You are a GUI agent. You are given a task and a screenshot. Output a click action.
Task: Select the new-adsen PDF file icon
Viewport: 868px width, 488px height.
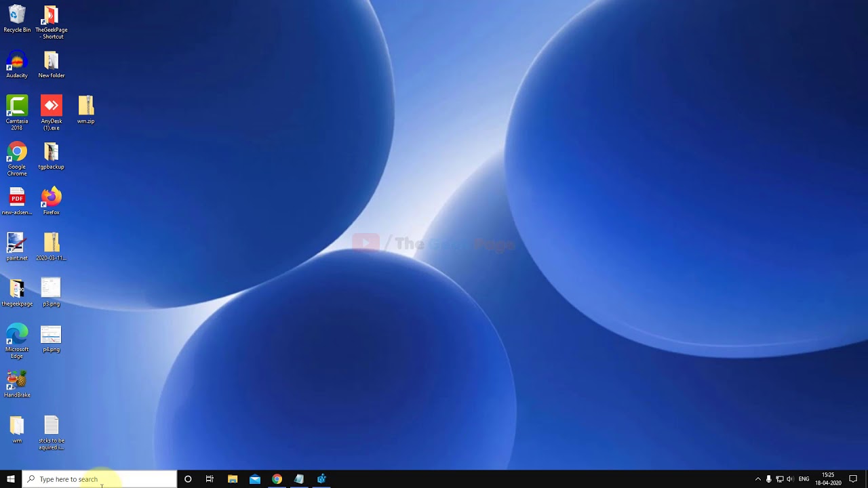pyautogui.click(x=17, y=202)
